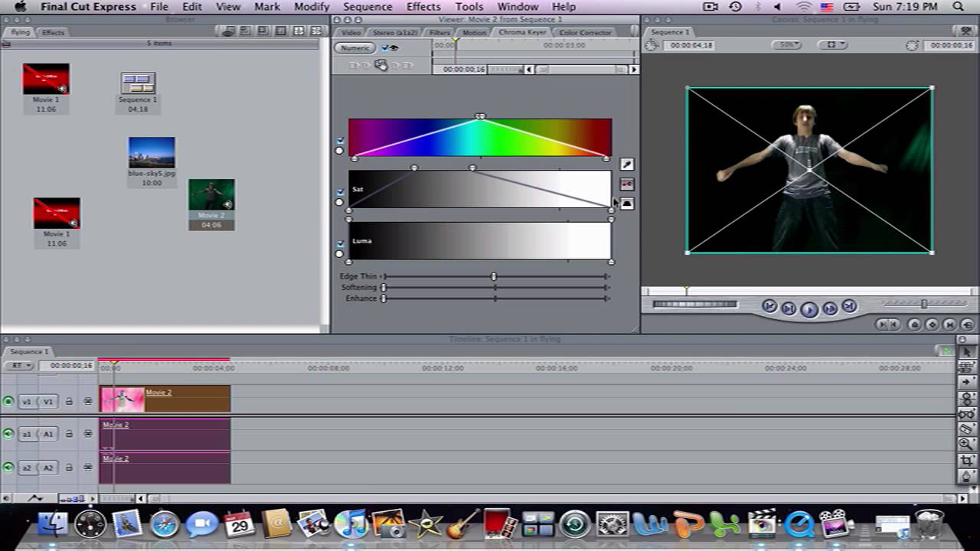980x551 pixels.
Task: Click the A1 destination control button
Action: pos(48,434)
